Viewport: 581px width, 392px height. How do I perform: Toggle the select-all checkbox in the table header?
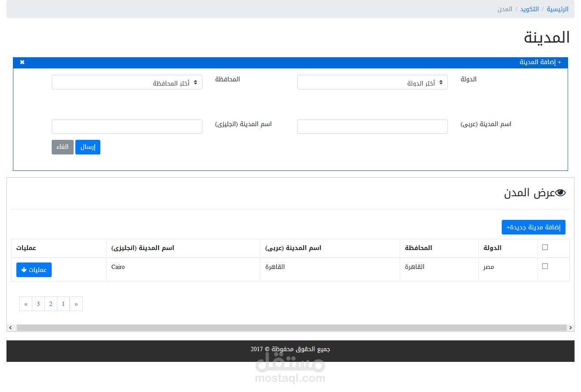coord(545,247)
